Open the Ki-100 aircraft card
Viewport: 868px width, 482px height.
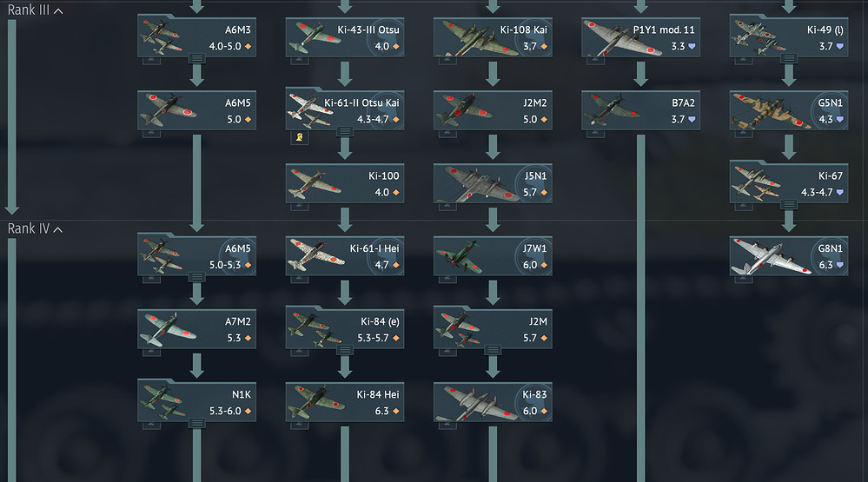click(344, 183)
